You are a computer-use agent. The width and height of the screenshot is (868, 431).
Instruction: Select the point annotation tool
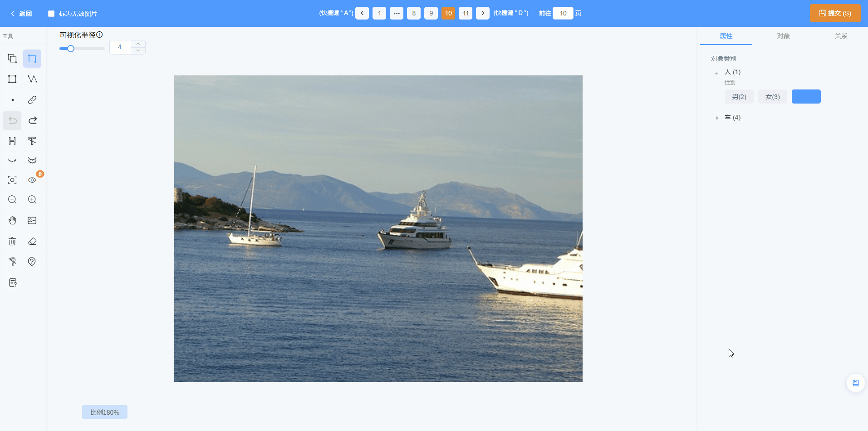[x=13, y=100]
